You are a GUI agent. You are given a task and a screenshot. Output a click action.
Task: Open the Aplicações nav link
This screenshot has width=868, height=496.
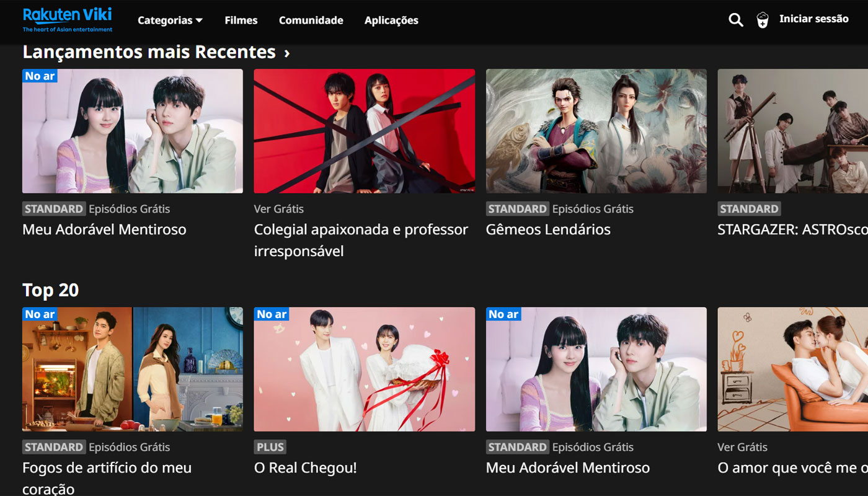tap(391, 20)
